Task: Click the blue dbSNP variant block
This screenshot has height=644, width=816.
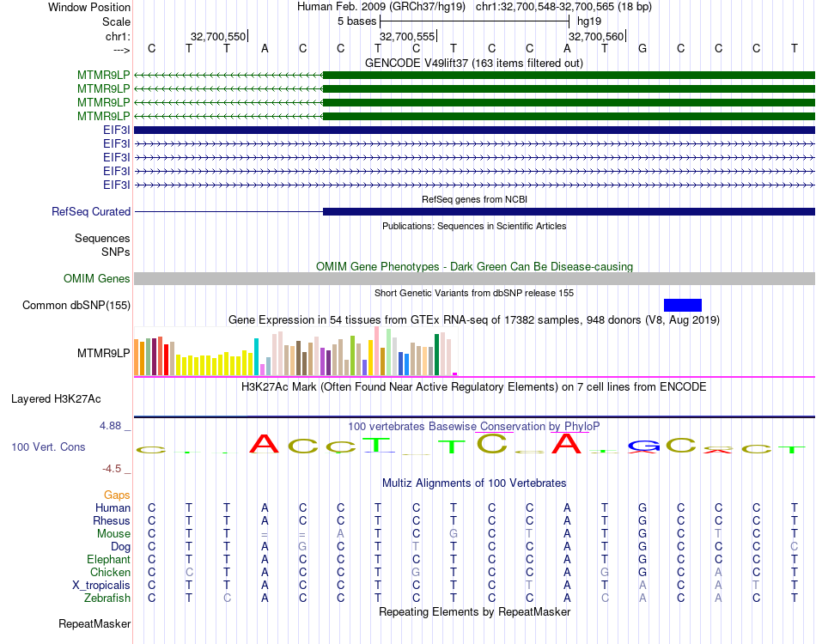Action: pos(683,306)
